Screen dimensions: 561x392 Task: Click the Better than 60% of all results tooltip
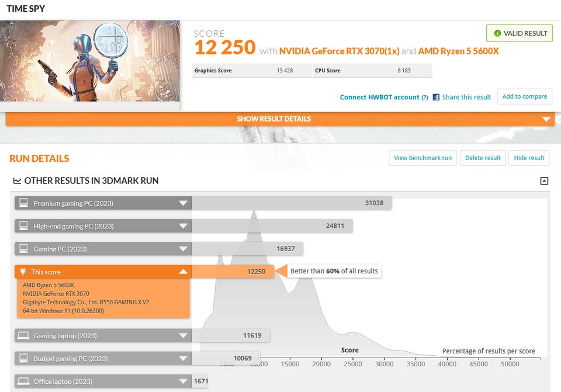(334, 271)
